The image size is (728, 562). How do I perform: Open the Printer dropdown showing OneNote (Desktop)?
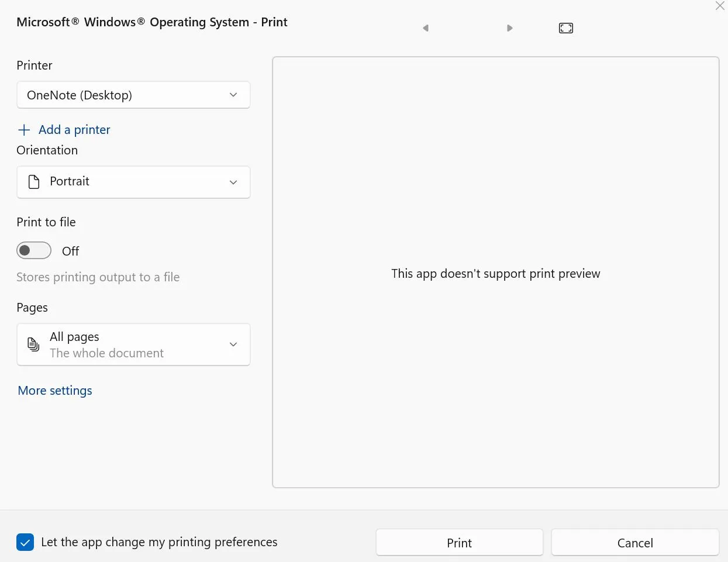pos(133,95)
